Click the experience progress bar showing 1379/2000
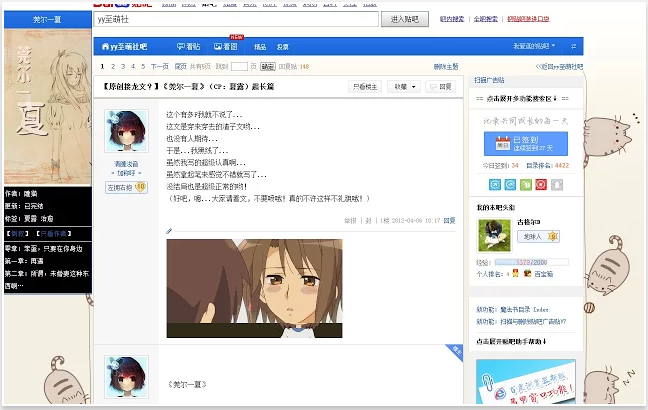648x410 pixels. coord(531,262)
